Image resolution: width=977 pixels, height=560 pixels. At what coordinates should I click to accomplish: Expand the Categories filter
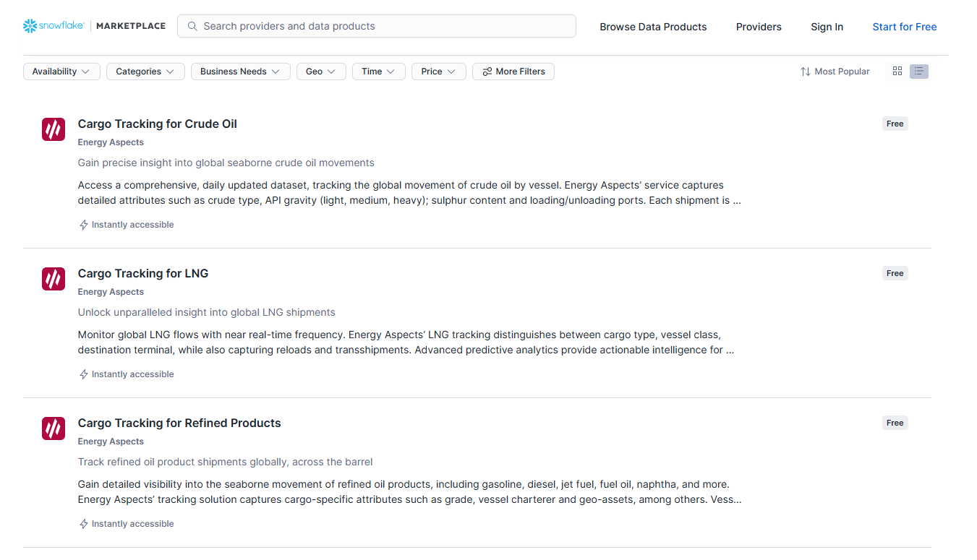pyautogui.click(x=145, y=71)
